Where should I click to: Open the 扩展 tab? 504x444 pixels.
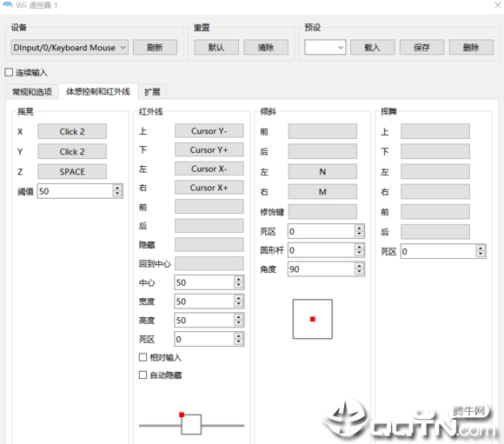(x=152, y=92)
